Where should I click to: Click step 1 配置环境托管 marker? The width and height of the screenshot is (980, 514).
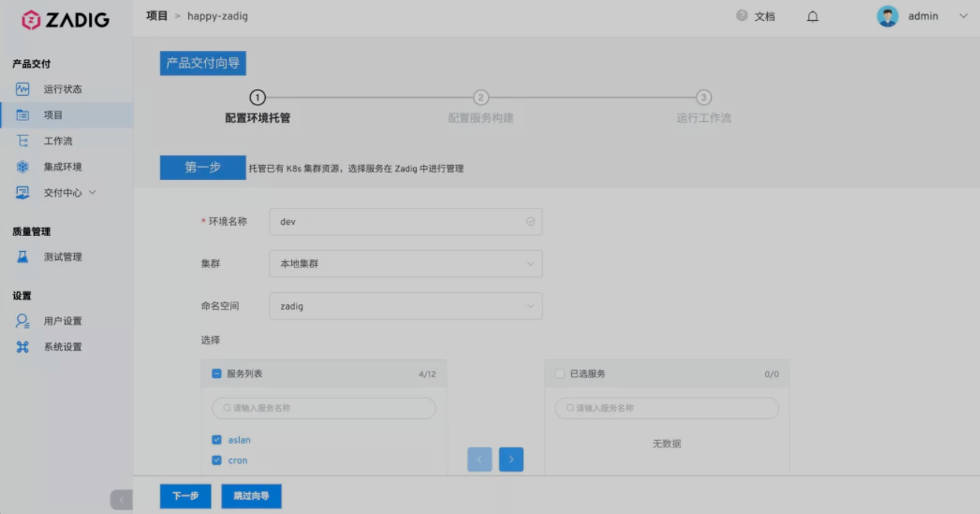tap(258, 98)
